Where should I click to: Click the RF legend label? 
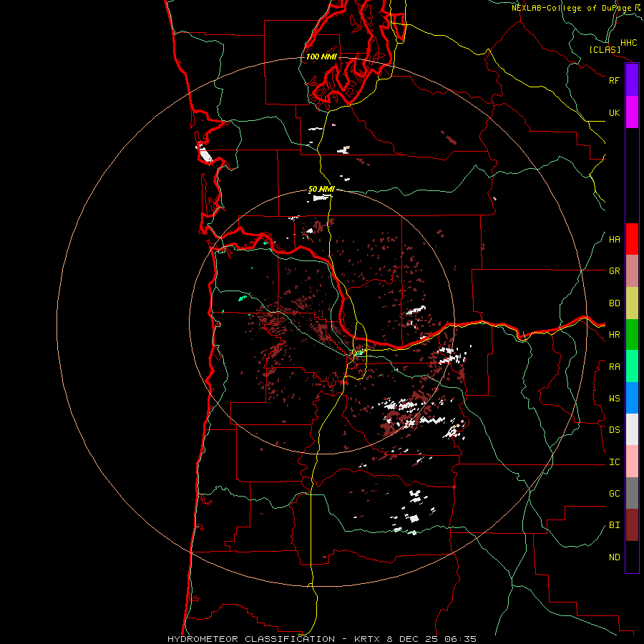click(x=614, y=80)
